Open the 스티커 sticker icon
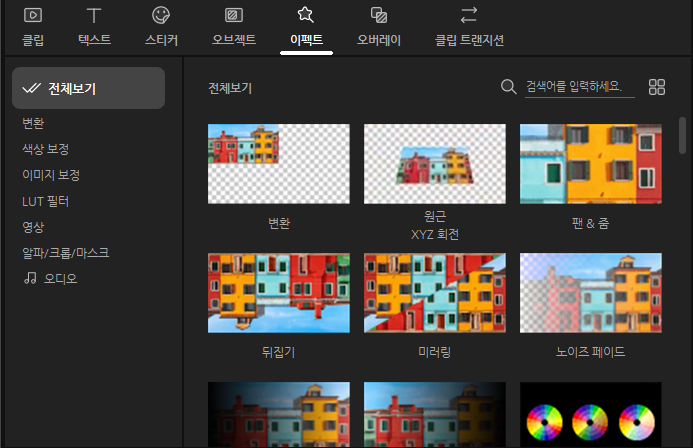The width and height of the screenshot is (693, 448). pyautogui.click(x=160, y=16)
